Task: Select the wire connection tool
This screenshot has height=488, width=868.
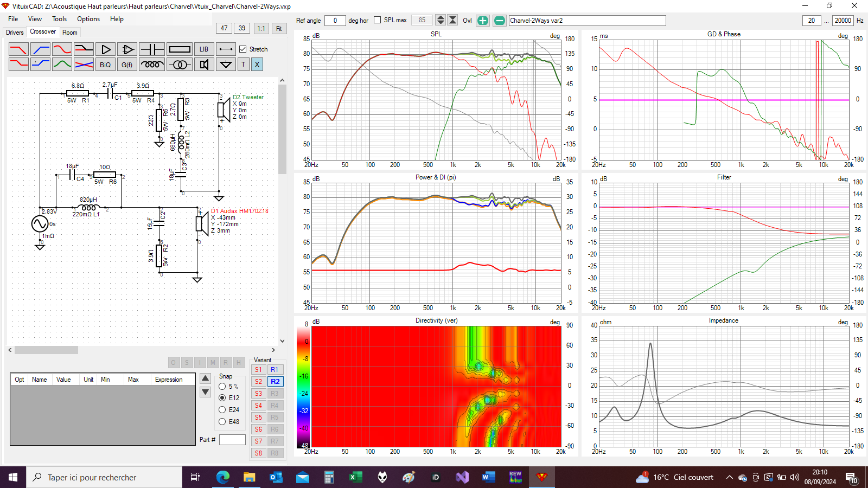Action: tap(226, 49)
